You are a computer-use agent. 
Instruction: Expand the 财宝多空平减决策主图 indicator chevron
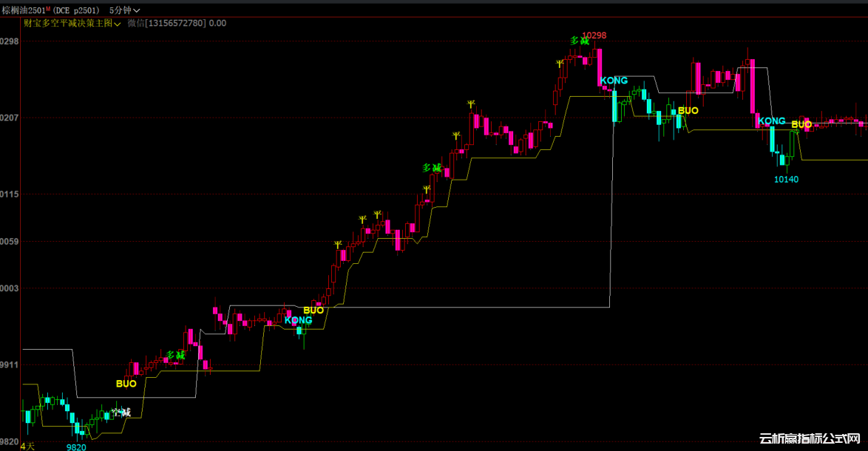point(118,24)
